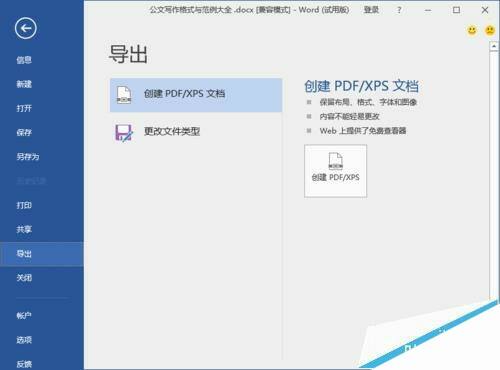500x370 pixels.
Task: Click the back arrow circle icon
Action: [26, 28]
